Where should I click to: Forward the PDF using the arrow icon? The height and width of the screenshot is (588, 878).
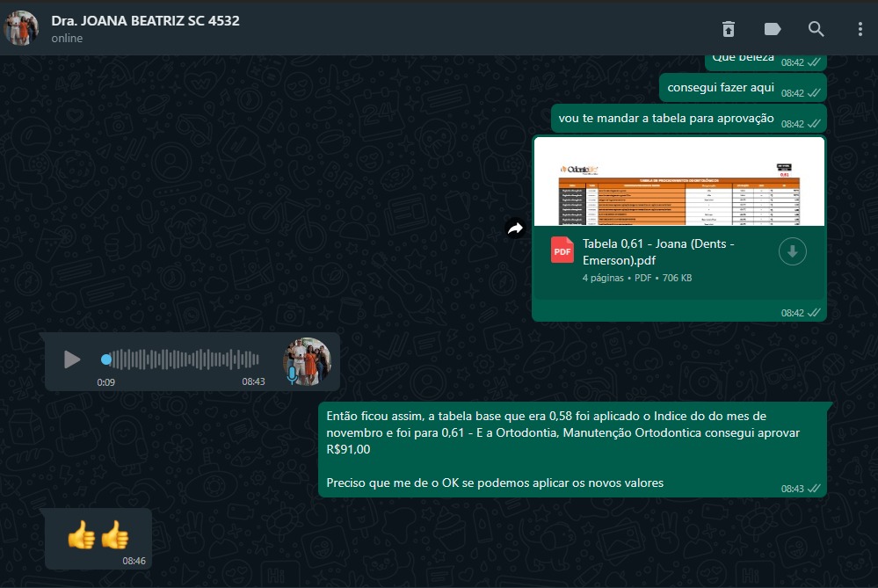[x=515, y=228]
